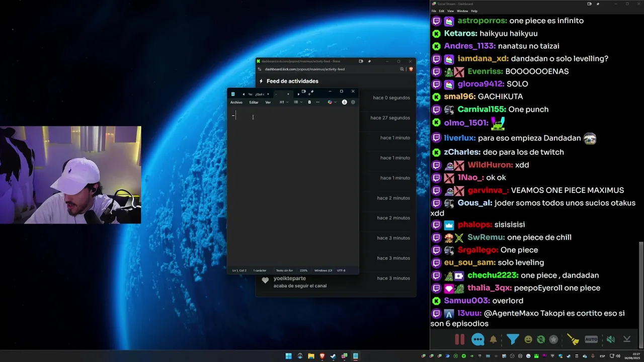Click the 'Feed de actividades' heading
This screenshot has height=362, width=644.
click(292, 81)
